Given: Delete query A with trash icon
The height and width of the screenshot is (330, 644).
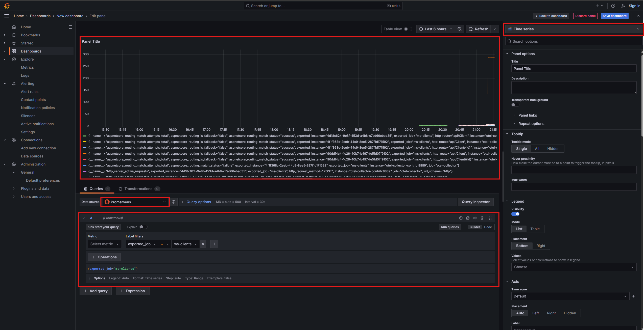Looking at the screenshot, I should (482, 218).
